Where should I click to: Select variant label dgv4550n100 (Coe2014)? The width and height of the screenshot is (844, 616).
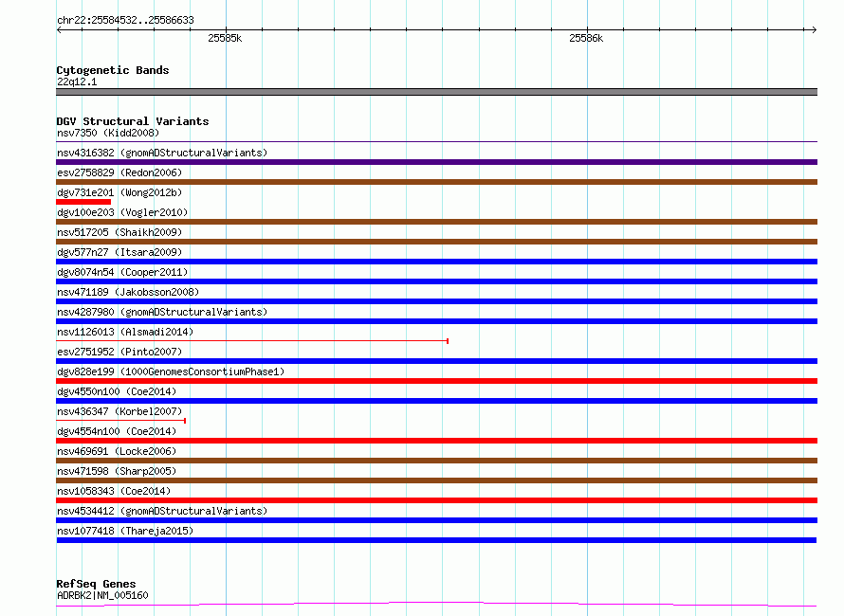(117, 391)
